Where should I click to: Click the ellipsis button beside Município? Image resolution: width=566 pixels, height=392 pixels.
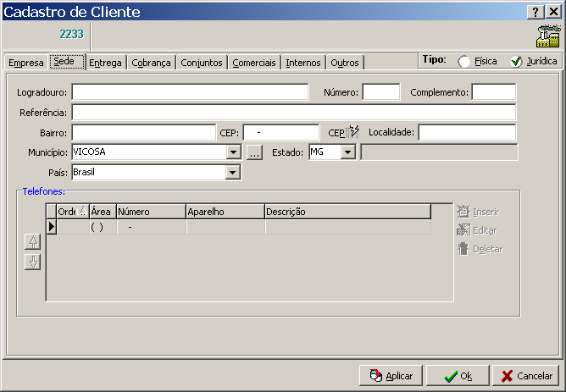(255, 152)
